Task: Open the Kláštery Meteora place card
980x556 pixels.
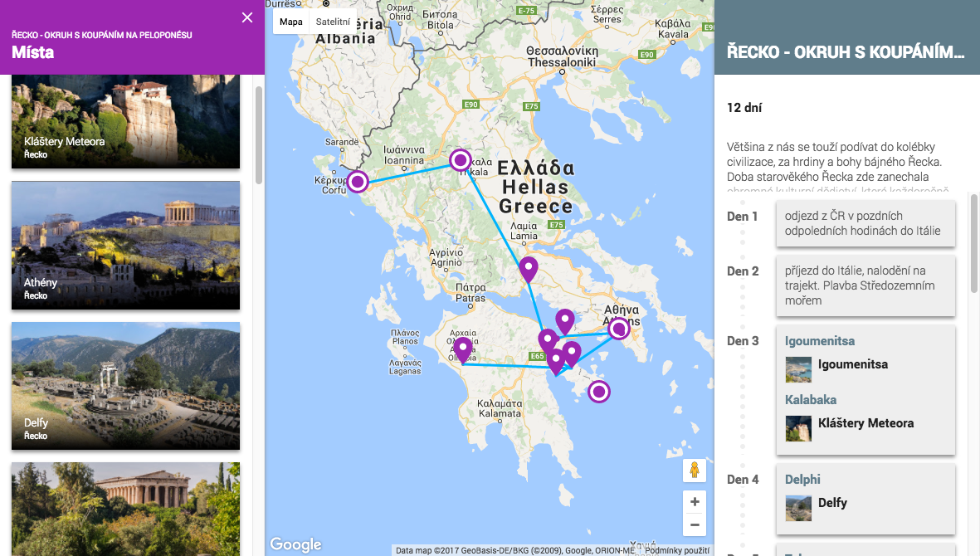Action: coord(125,121)
